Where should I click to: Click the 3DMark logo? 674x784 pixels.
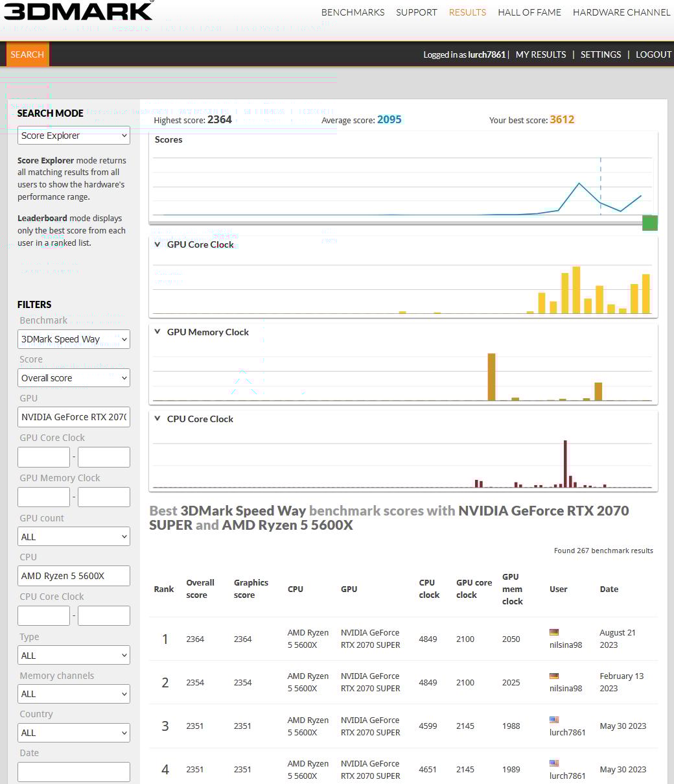click(78, 11)
